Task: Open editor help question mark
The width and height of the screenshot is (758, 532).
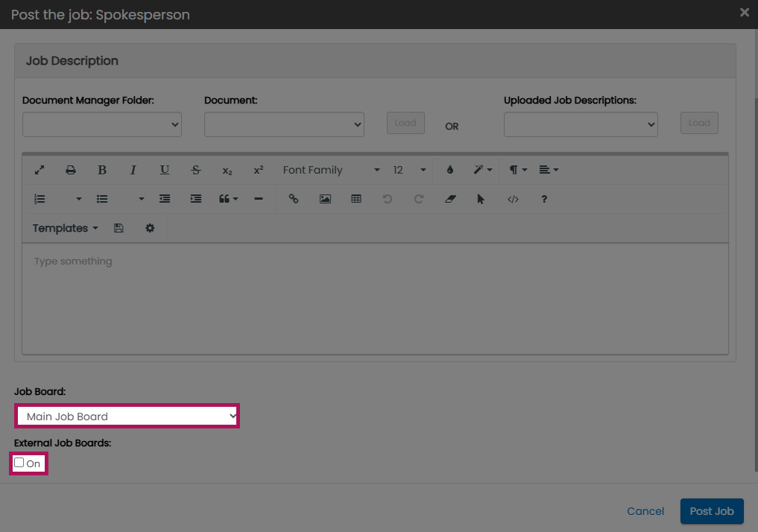Action: click(x=544, y=199)
